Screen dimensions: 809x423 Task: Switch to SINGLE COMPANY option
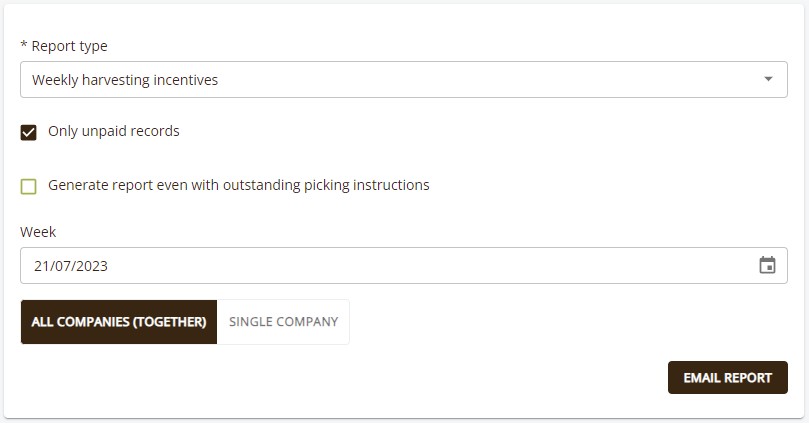283,322
